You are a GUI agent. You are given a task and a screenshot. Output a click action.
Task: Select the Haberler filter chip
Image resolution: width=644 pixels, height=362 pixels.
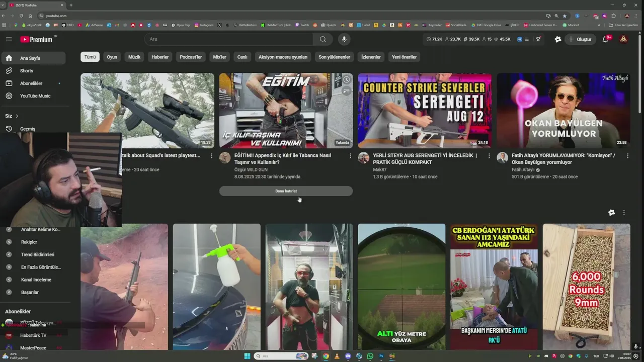tap(160, 57)
